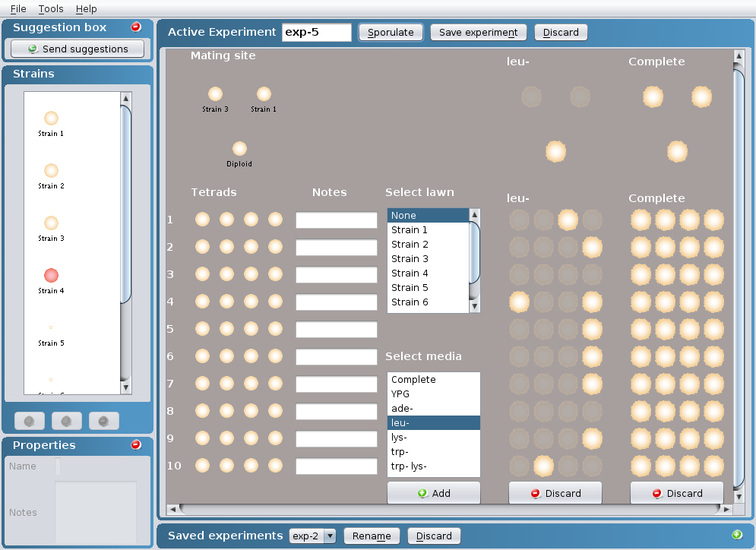Click the growing colony in leu- tetrad row 10

click(x=544, y=466)
